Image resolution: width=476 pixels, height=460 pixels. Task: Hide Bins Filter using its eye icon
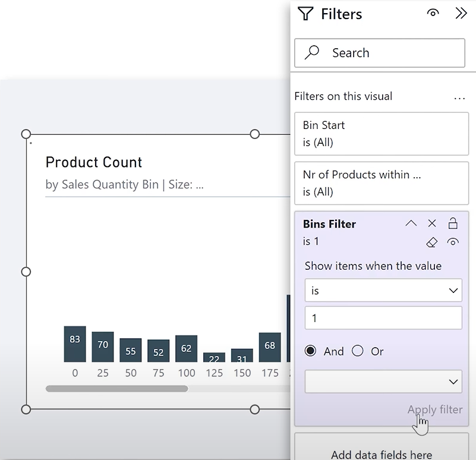(x=453, y=242)
